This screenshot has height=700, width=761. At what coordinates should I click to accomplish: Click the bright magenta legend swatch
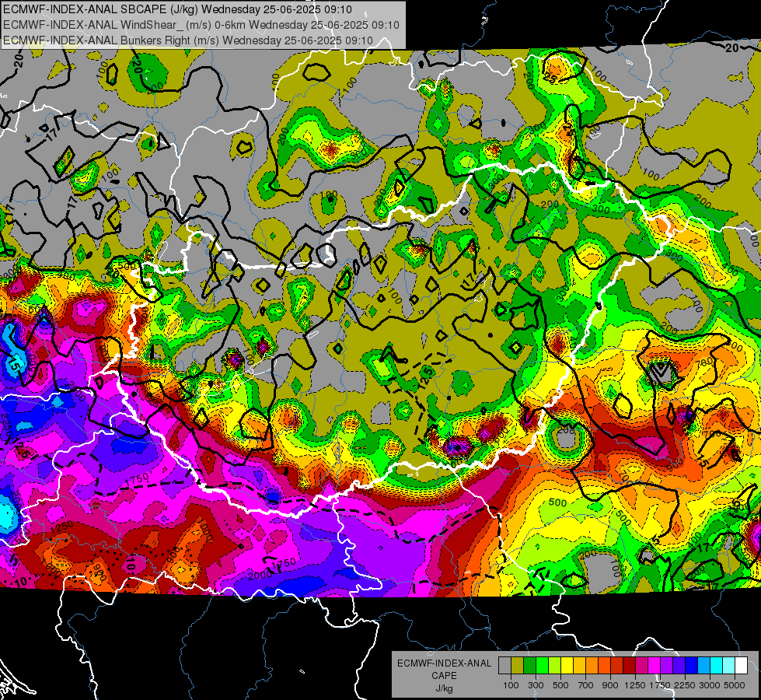655,666
